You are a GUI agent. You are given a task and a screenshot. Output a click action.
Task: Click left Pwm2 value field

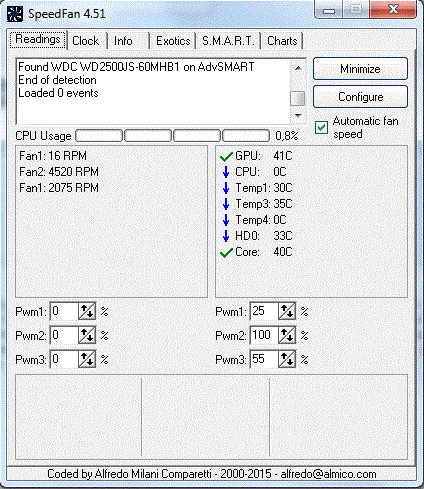point(64,335)
